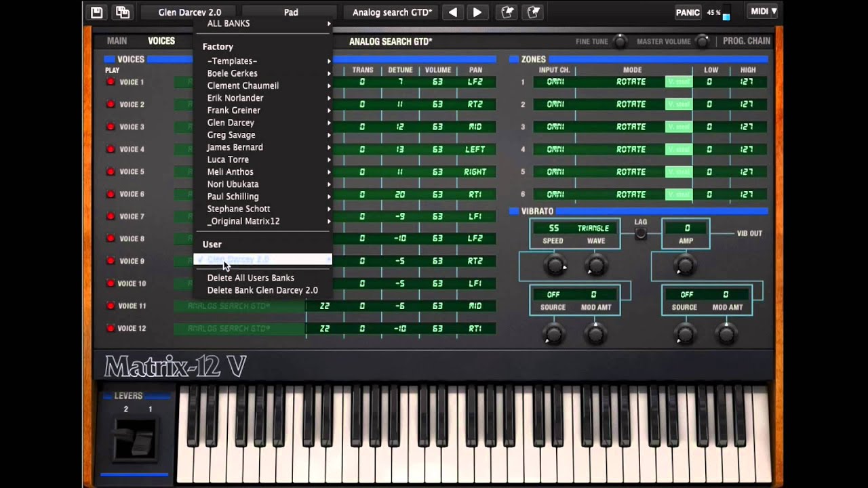The height and width of the screenshot is (488, 868).
Task: Toggle voice steal for zone 4
Action: pos(678,149)
